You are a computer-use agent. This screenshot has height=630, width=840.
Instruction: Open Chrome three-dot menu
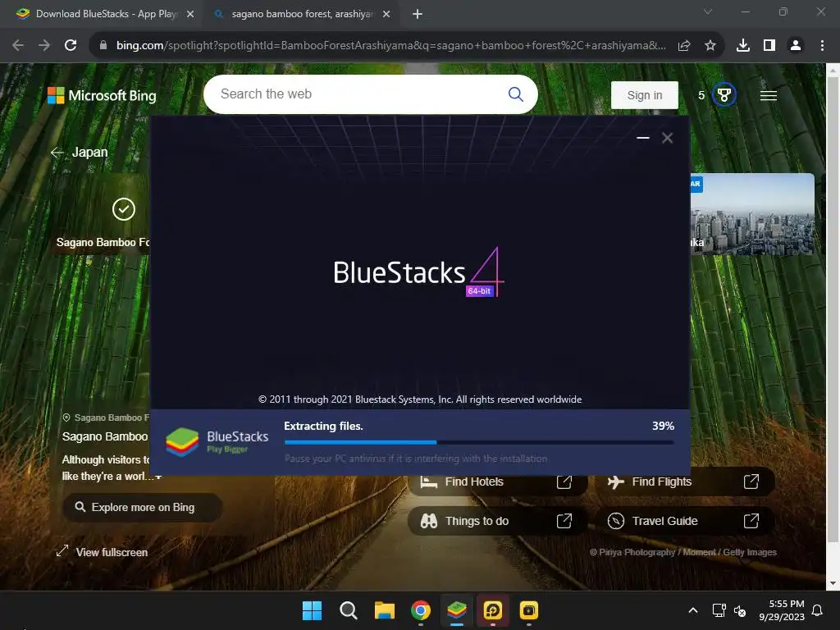click(822, 46)
